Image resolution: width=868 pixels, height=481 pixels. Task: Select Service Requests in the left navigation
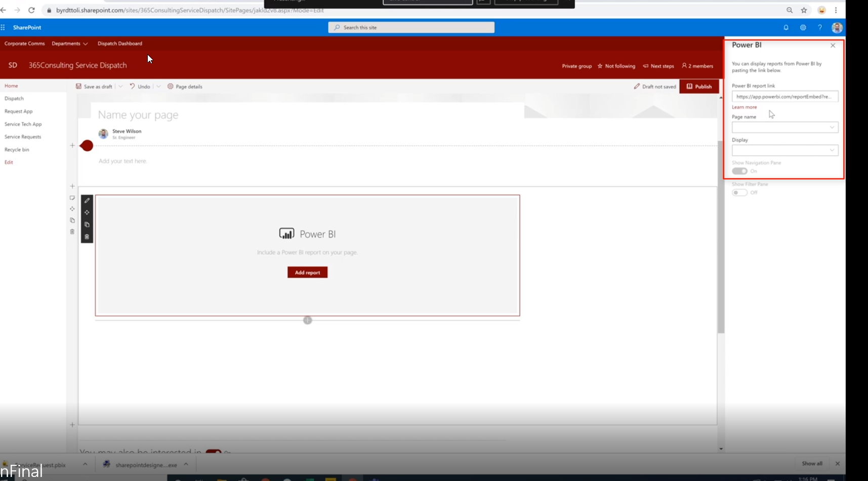click(23, 137)
